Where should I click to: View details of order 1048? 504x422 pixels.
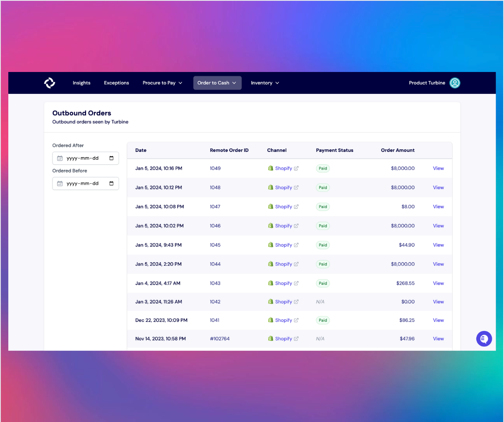click(438, 187)
